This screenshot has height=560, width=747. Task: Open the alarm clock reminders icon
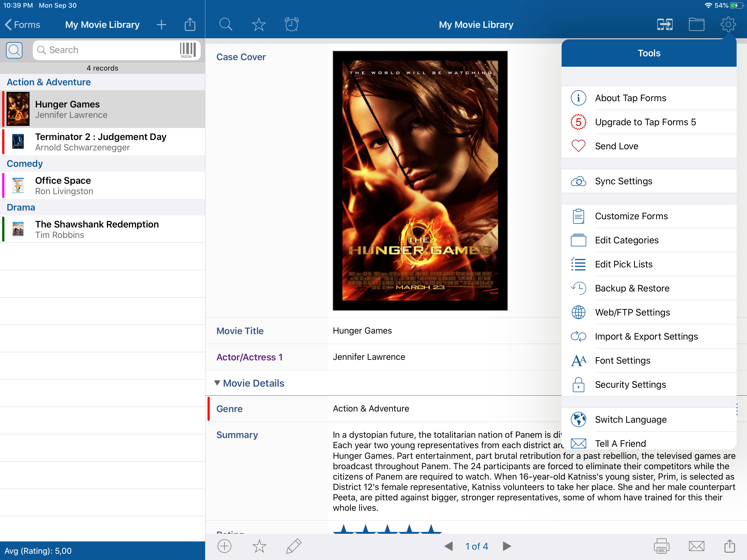click(291, 24)
